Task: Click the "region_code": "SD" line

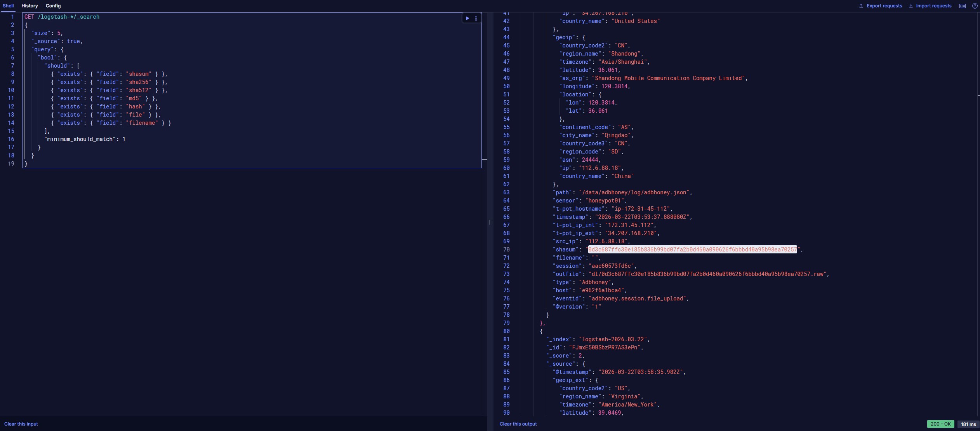Action: click(591, 152)
